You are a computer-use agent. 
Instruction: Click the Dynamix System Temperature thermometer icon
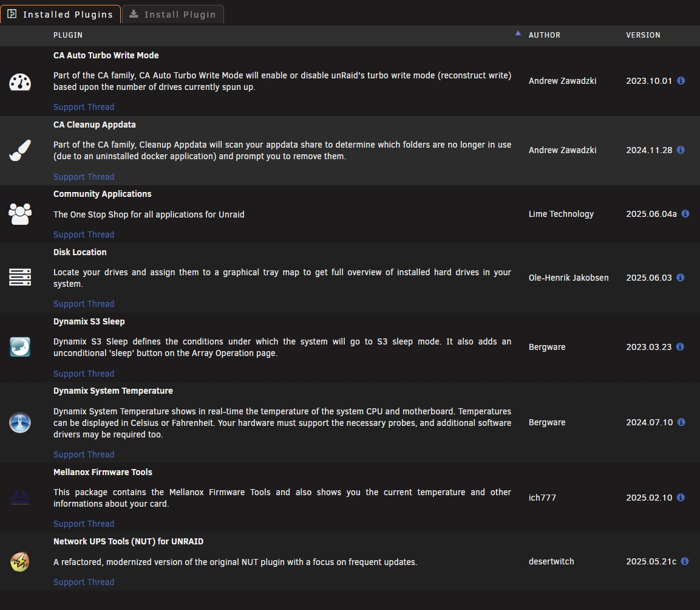point(20,422)
